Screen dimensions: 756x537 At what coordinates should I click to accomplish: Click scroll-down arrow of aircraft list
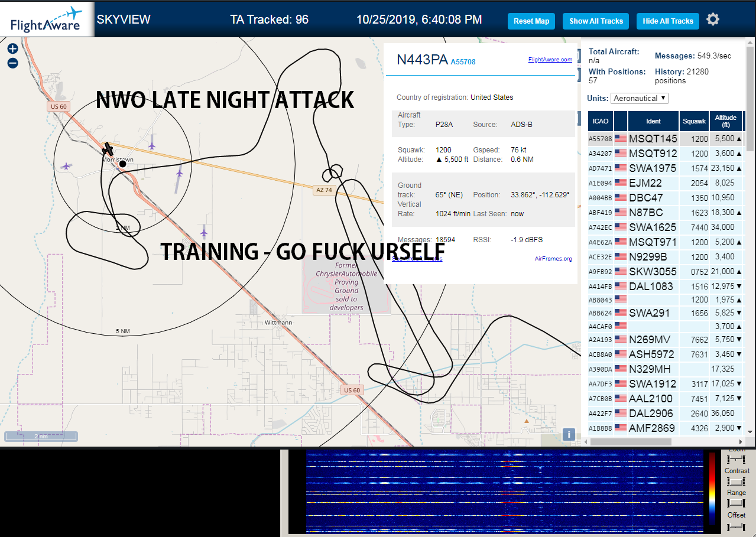pyautogui.click(x=750, y=432)
